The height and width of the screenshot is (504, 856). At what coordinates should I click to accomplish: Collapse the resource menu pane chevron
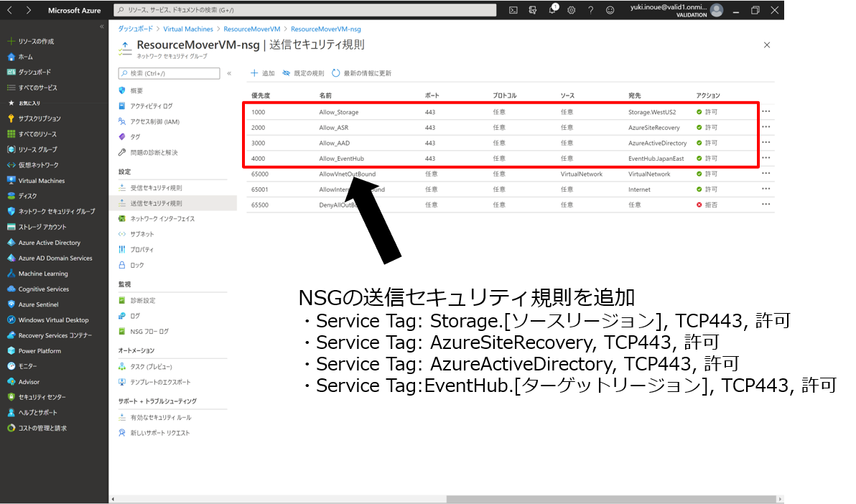pos(229,73)
